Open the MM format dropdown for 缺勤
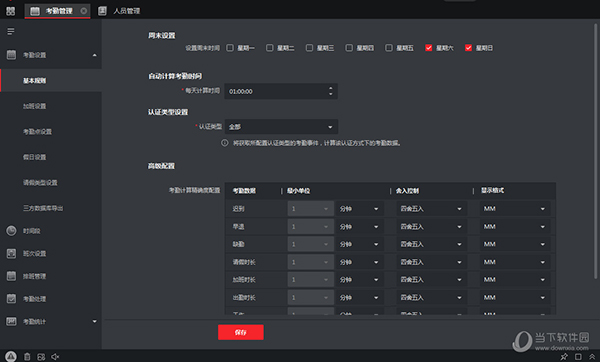This screenshot has height=362, width=600. (515, 244)
